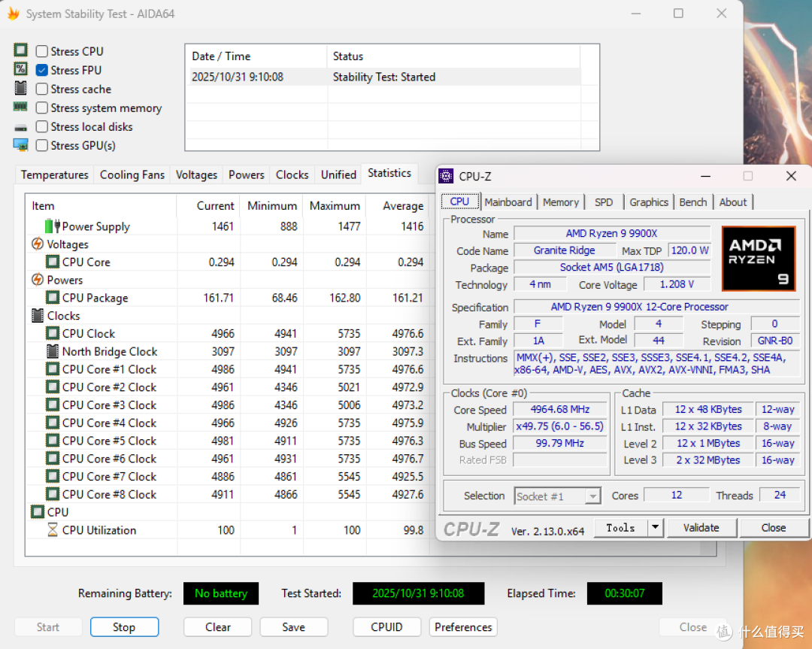
Task: Select the CPU Core #6 Clock row label
Action: tap(109, 459)
